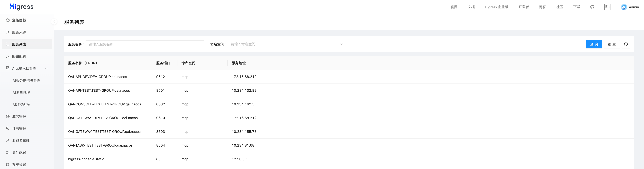Click the 服务地址 column header
This screenshot has width=644, height=169.
[x=238, y=63]
